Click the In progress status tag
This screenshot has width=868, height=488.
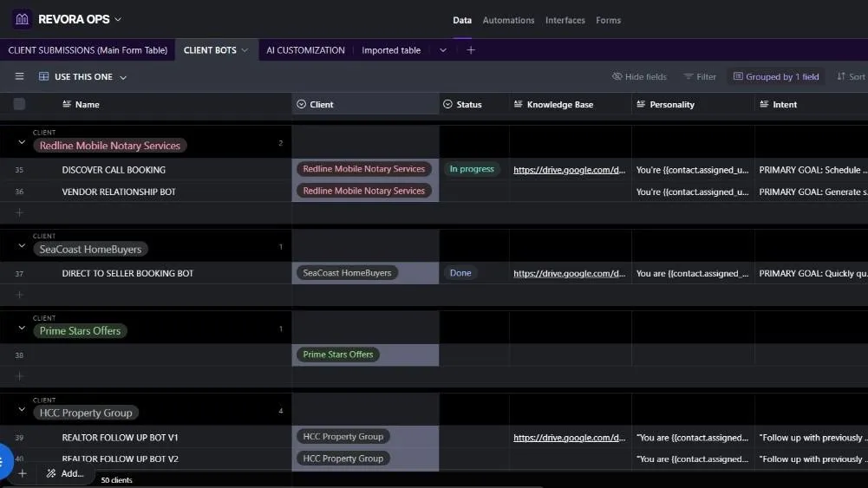pyautogui.click(x=472, y=169)
